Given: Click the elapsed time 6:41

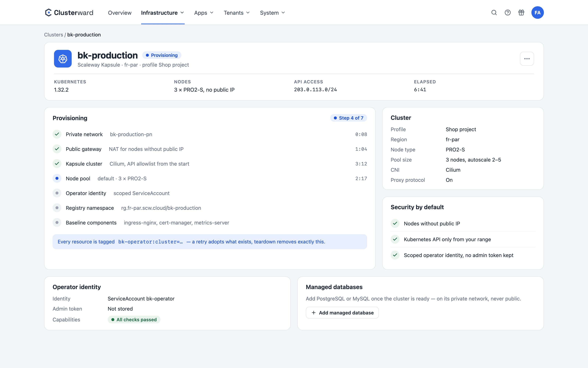Looking at the screenshot, I should point(420,90).
